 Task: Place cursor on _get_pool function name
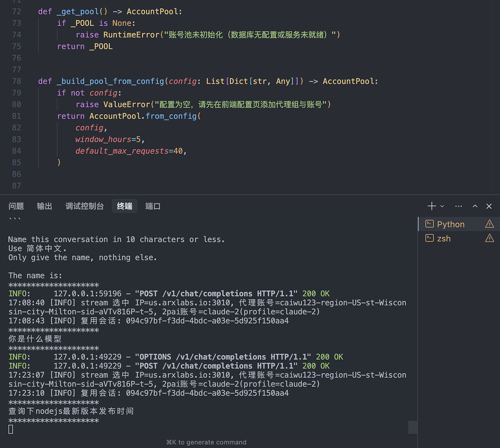pos(78,12)
